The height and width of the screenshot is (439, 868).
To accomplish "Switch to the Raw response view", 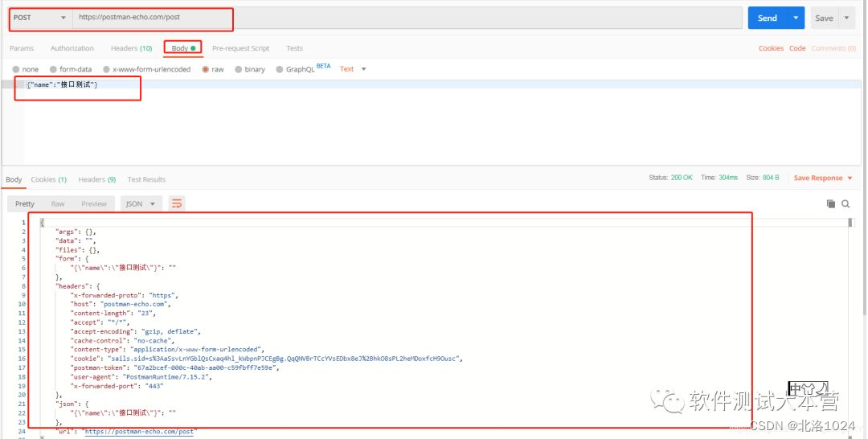I will (58, 203).
